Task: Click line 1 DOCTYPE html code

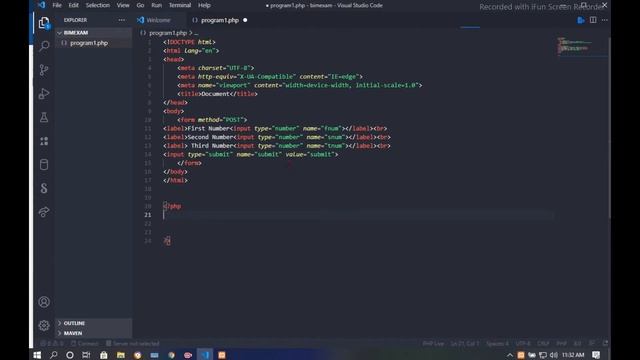Action: pos(189,42)
